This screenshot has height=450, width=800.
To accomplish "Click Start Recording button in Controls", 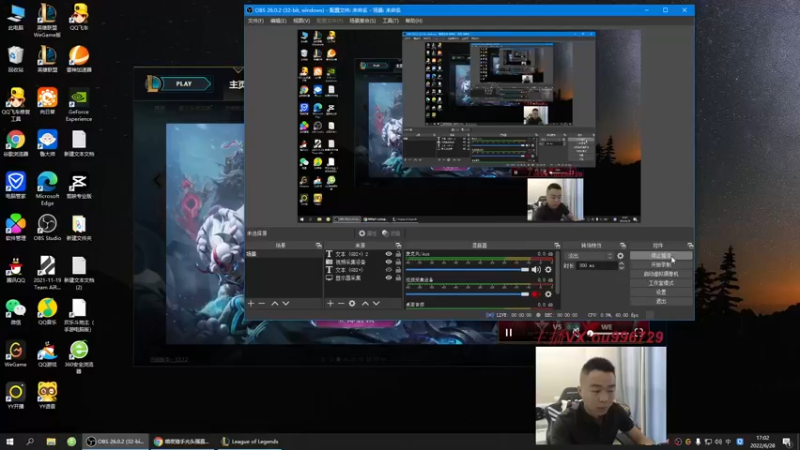I will pos(661,265).
